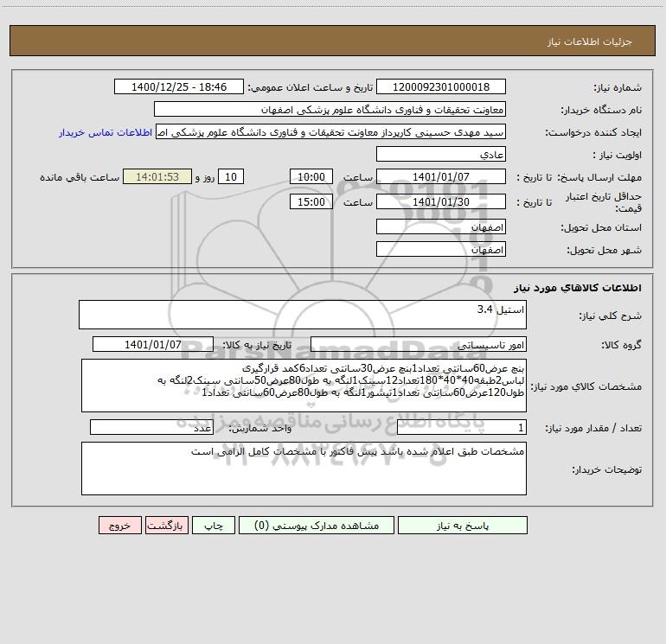Click the تاریخ نیاز به کالا label
Viewport: 666px width, 644px height.
point(257,345)
